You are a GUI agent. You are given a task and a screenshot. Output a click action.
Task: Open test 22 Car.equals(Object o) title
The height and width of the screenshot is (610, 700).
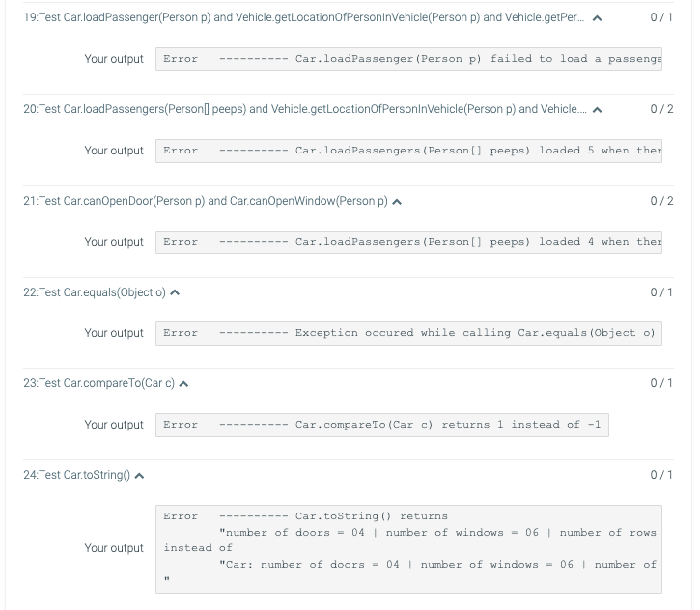(95, 292)
